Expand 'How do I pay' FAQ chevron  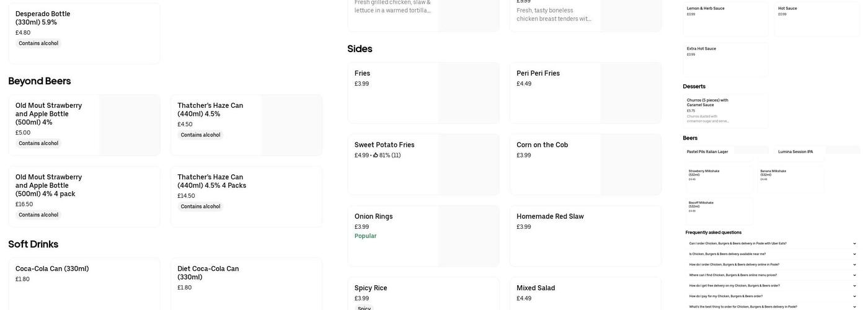(x=854, y=296)
